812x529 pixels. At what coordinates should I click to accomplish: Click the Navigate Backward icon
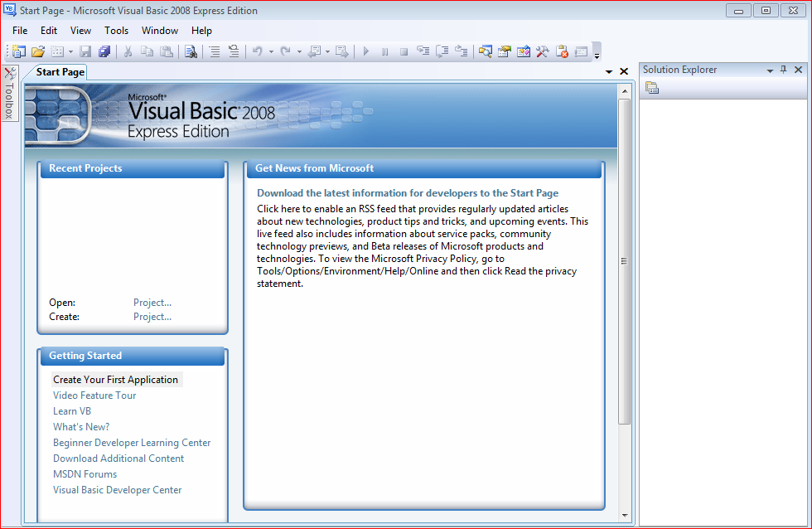point(314,51)
